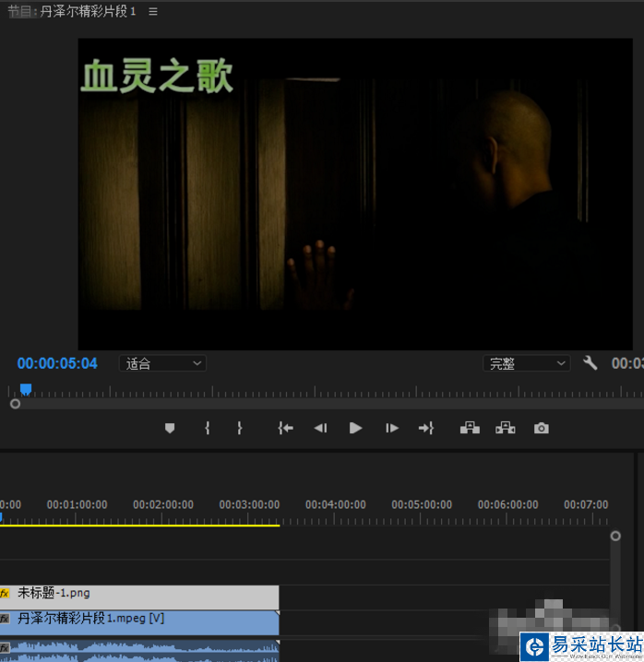644x662 pixels.
Task: Go to Out point
Action: (x=426, y=428)
